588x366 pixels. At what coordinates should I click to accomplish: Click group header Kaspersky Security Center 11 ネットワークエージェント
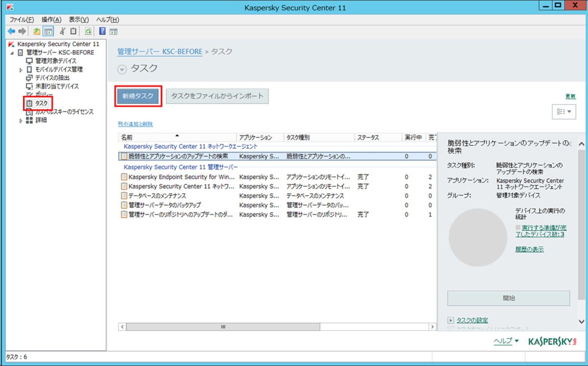191,146
